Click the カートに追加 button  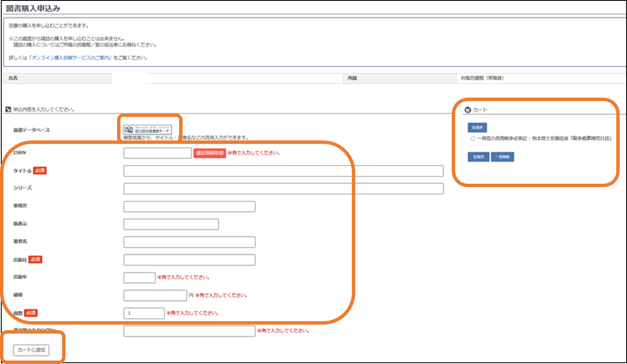pos(31,350)
